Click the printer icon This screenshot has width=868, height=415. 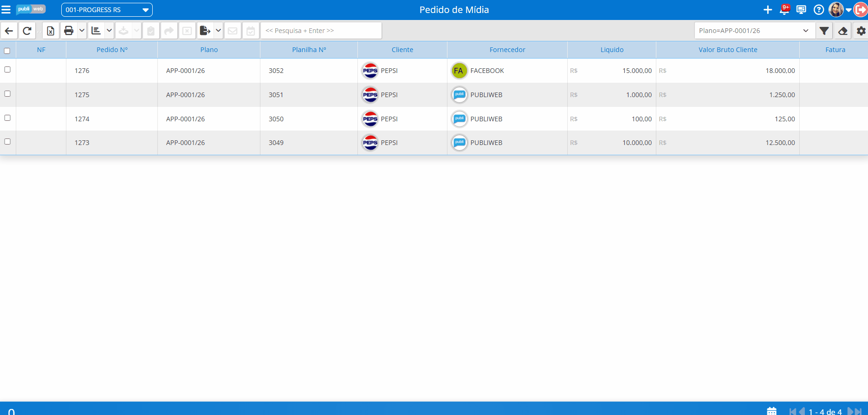[x=69, y=31]
